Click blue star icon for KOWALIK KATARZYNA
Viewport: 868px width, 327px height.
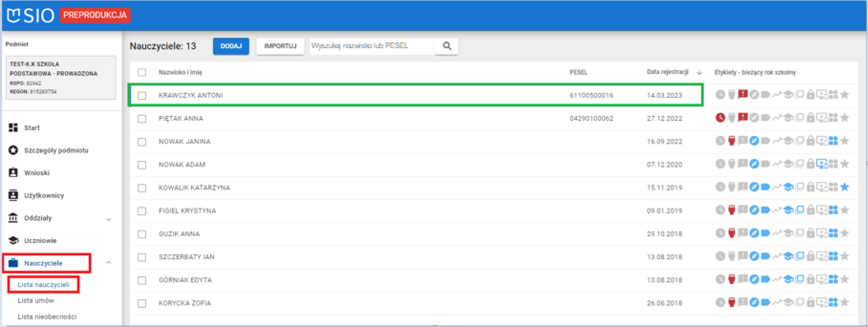[845, 187]
